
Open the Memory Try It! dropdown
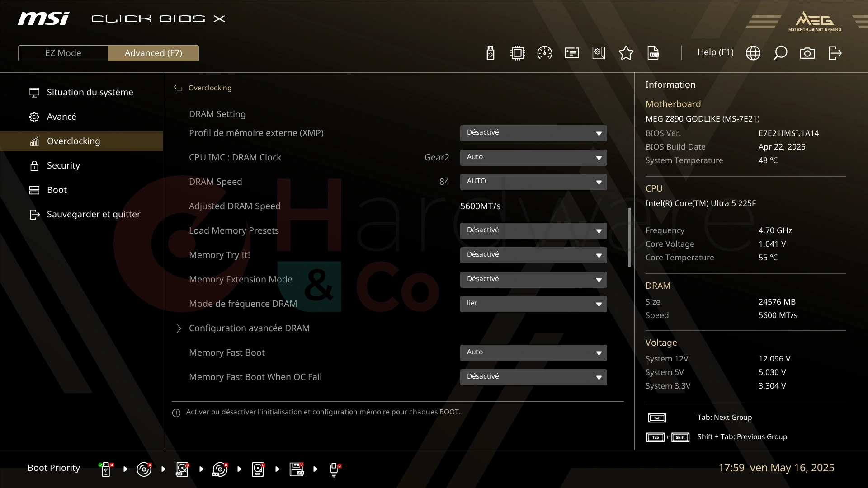[533, 255]
